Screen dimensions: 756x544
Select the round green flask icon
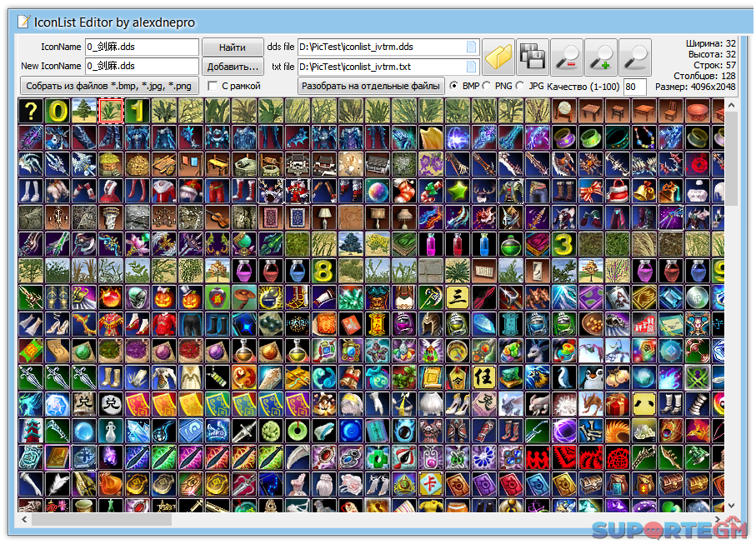(x=509, y=244)
